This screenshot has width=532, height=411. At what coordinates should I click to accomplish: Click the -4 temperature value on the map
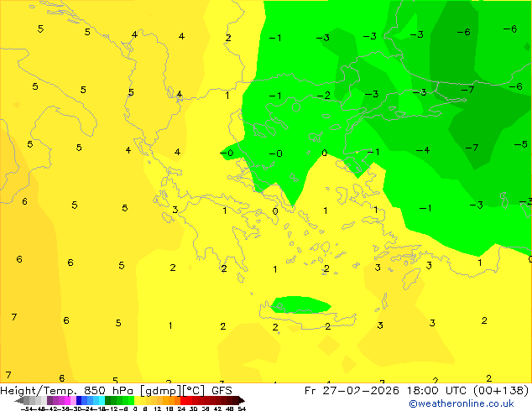click(x=423, y=150)
